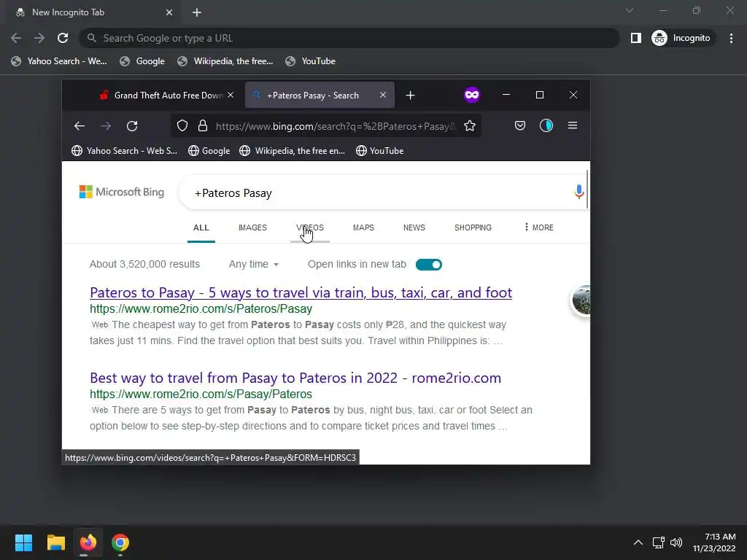Open new tab in Chrome window

pos(197,12)
